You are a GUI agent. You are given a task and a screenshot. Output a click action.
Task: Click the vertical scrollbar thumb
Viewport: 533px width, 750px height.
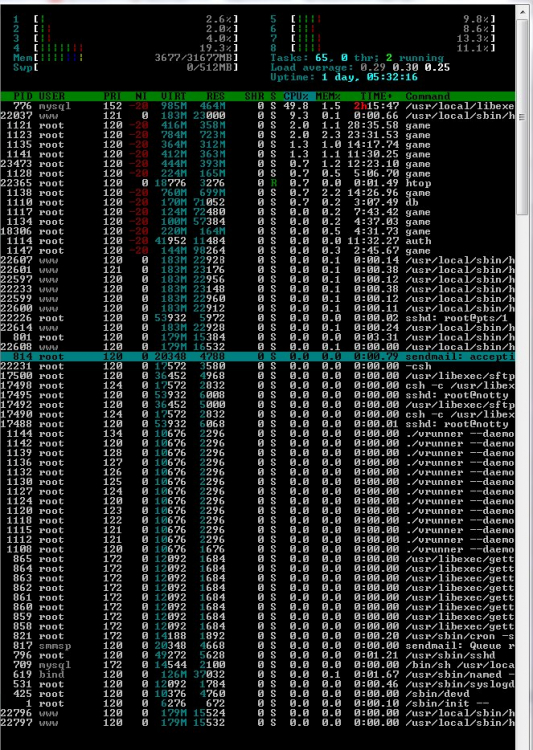point(522,117)
